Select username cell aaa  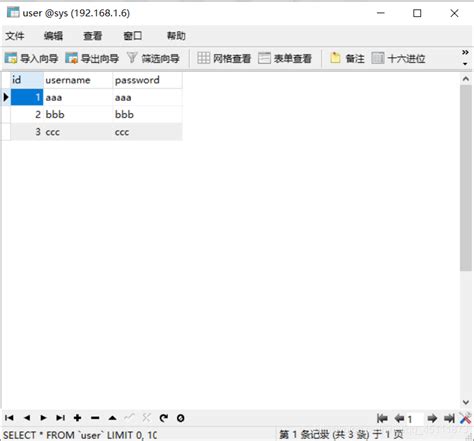coord(78,97)
